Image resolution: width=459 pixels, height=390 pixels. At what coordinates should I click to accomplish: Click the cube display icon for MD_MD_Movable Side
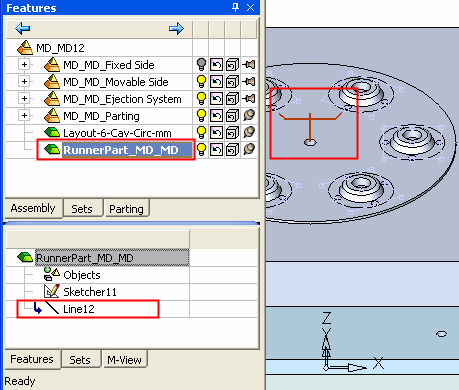click(x=232, y=82)
